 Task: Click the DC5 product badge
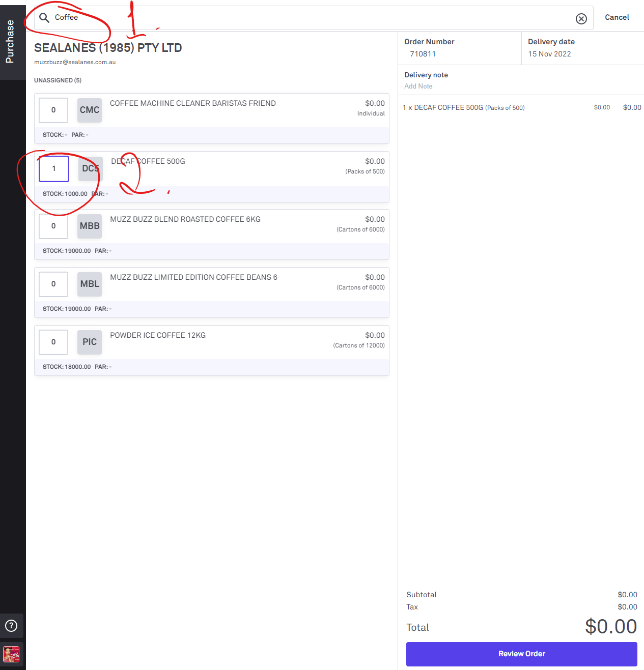click(91, 168)
